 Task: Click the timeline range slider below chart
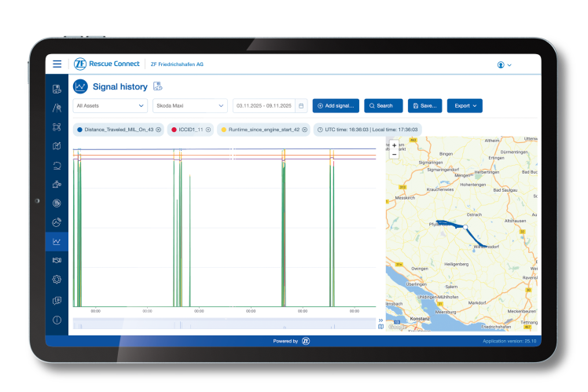[x=224, y=324]
